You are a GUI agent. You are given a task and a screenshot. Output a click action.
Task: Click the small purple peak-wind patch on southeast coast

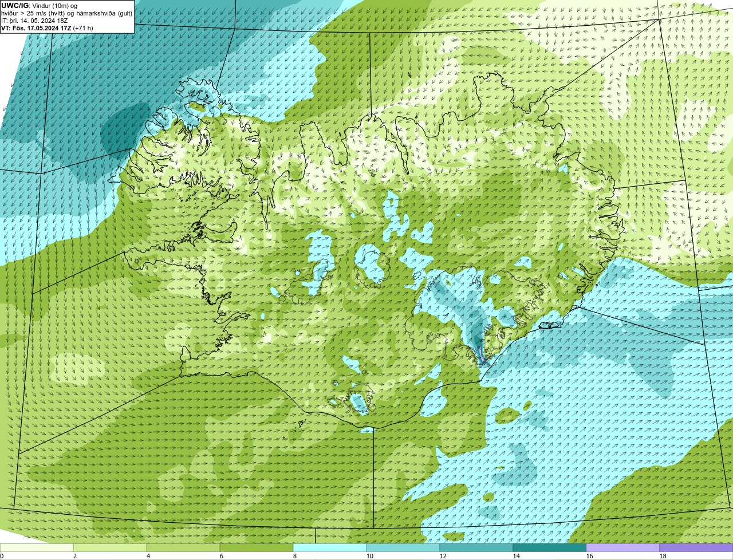pyautogui.click(x=481, y=354)
